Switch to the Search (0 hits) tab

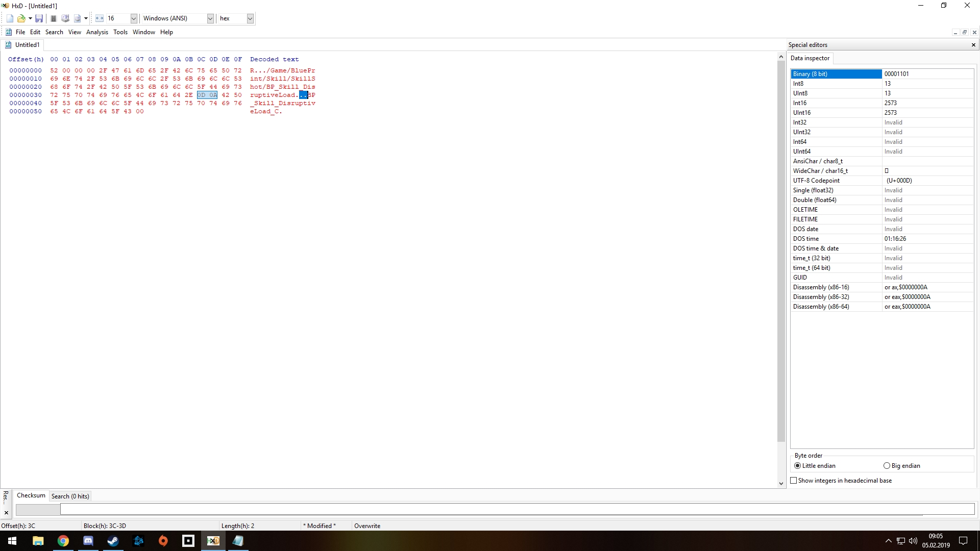click(x=70, y=496)
